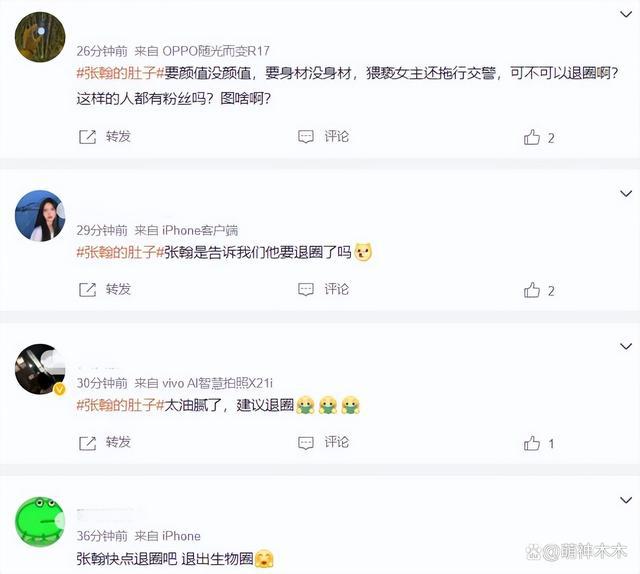
Task: Expand the chevron menu on the first post
Action: point(626,15)
